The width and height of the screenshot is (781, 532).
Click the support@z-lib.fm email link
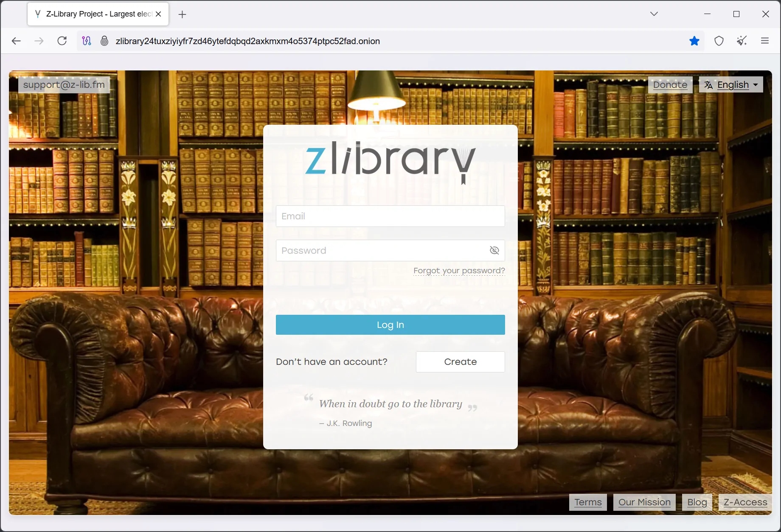click(x=64, y=84)
